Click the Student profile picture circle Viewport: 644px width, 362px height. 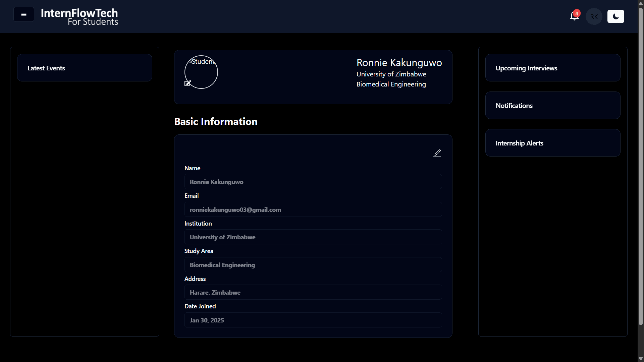201,72
